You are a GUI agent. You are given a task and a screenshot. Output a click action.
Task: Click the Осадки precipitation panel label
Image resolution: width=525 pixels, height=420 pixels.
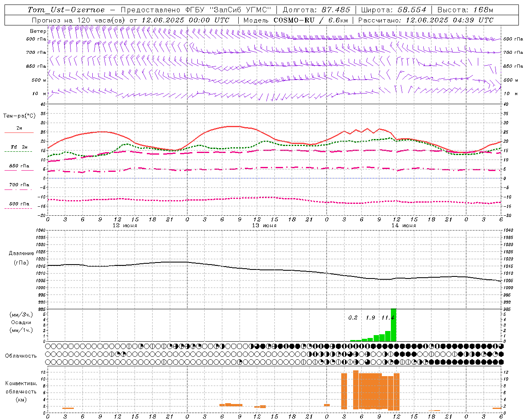(x=21, y=322)
